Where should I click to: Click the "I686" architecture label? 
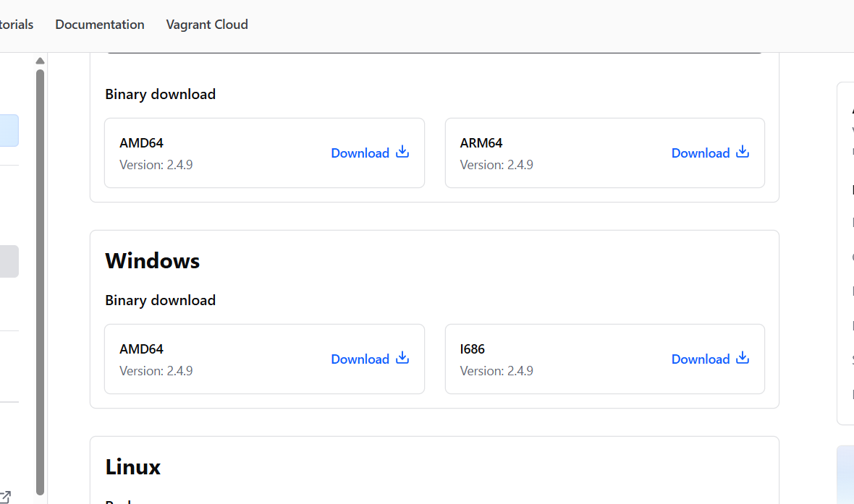(472, 349)
